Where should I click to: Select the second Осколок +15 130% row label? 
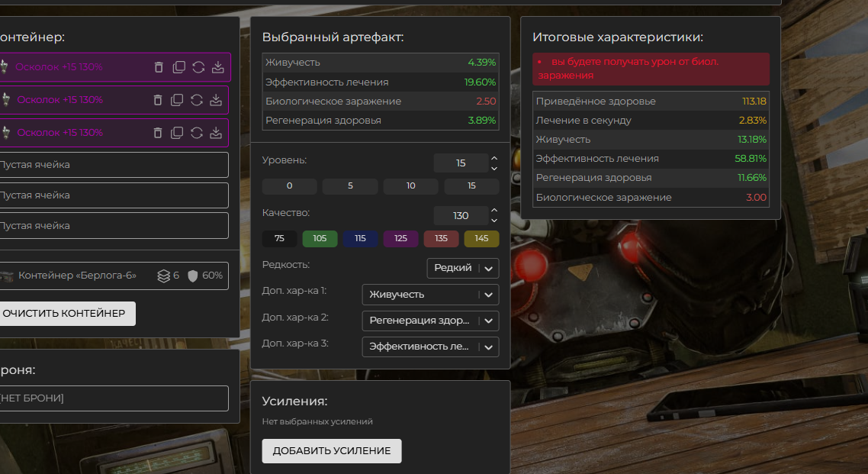59,100
